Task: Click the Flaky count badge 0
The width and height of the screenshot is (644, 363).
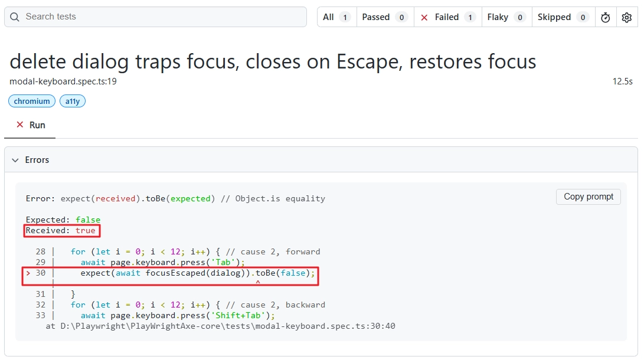Action: tap(520, 17)
